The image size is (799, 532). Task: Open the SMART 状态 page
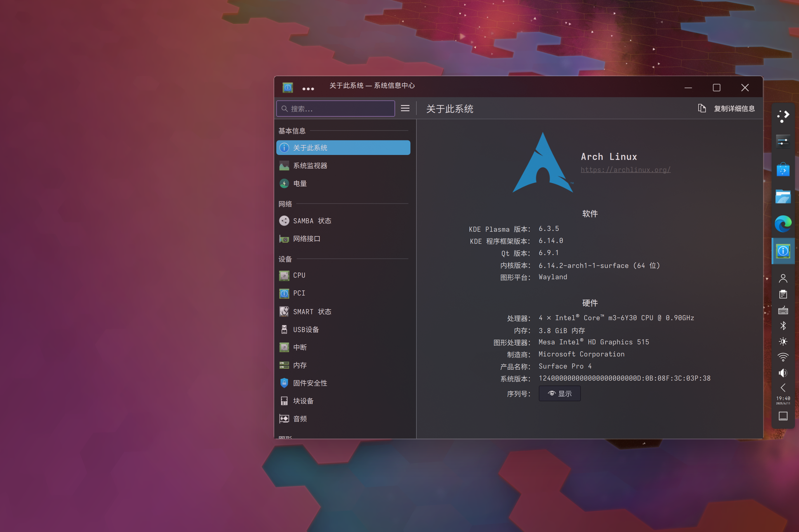(x=343, y=311)
